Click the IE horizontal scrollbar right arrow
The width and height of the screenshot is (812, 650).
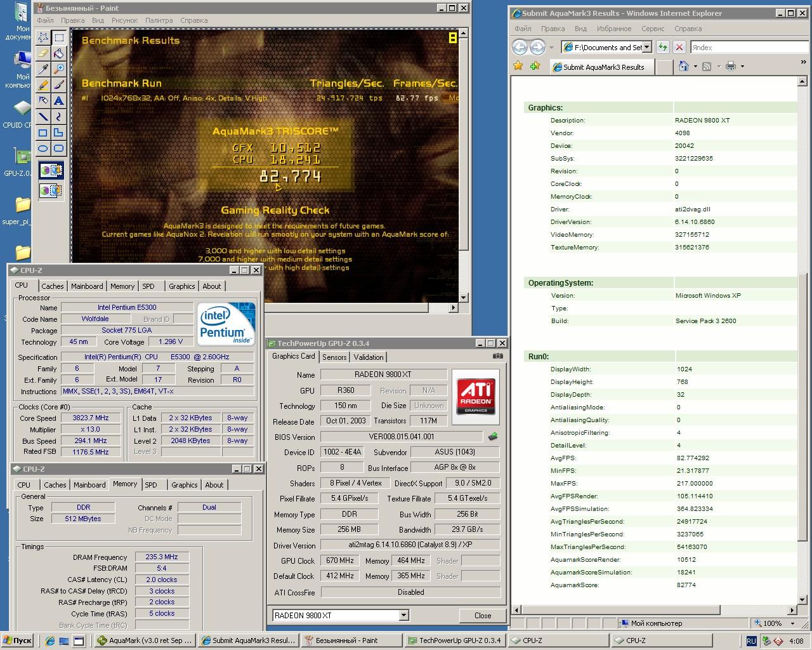pos(792,610)
